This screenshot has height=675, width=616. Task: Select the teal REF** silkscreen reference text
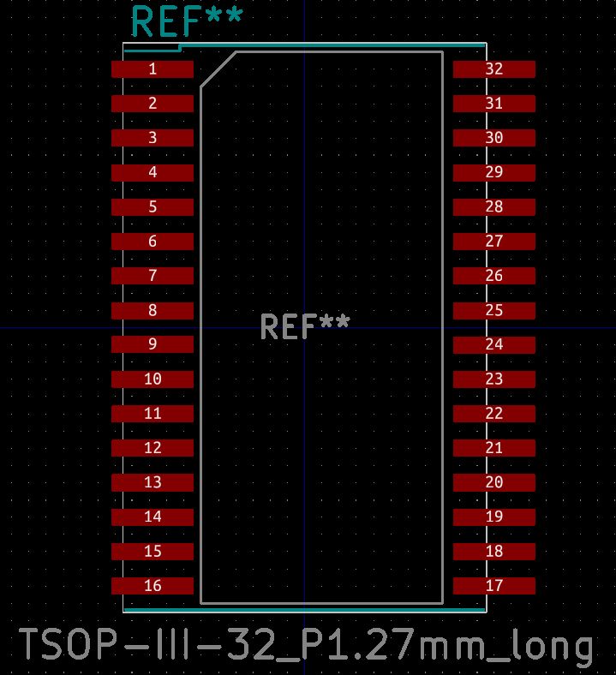tap(187, 21)
